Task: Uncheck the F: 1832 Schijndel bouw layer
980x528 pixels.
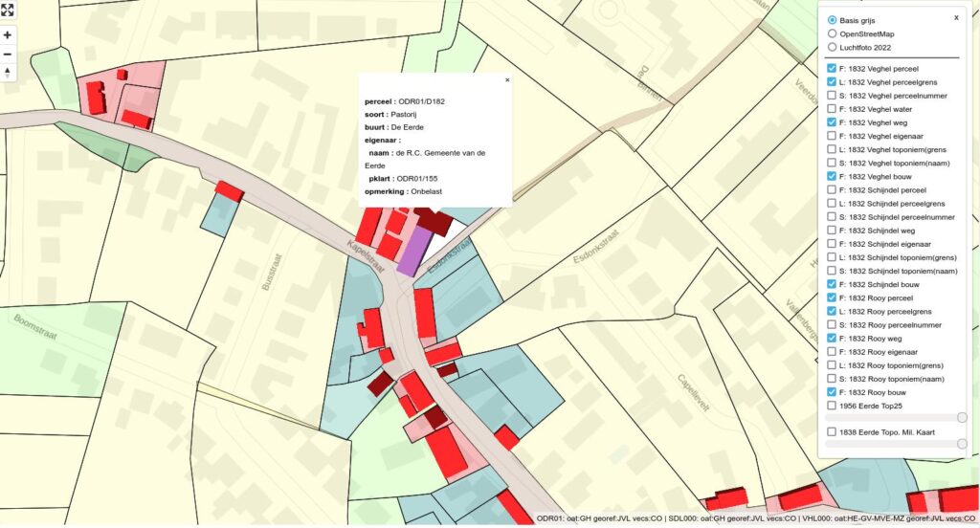Action: tap(832, 284)
